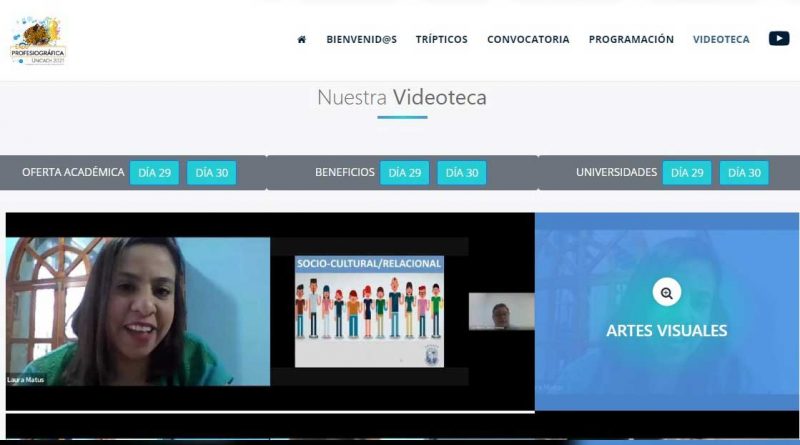Open the Artes Visuales video title
800x445 pixels.
pyautogui.click(x=666, y=331)
